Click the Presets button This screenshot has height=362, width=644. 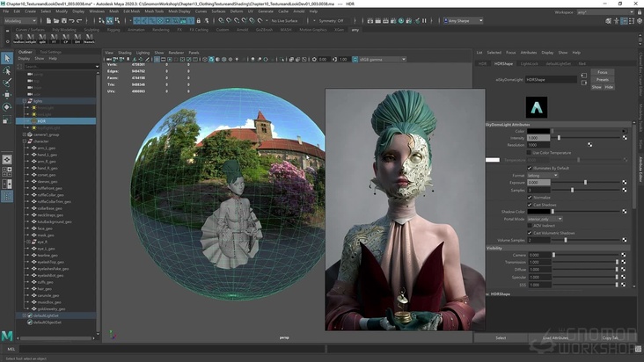602,79
